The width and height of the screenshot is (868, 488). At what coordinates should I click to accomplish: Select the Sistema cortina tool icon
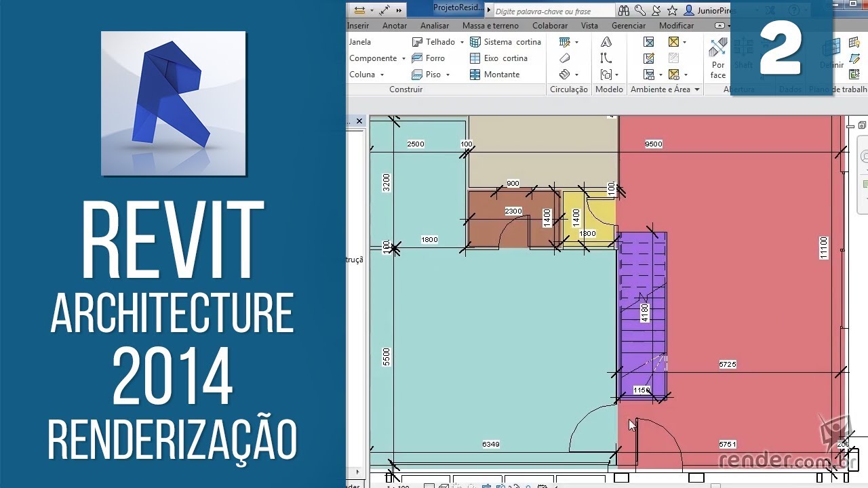coord(475,42)
